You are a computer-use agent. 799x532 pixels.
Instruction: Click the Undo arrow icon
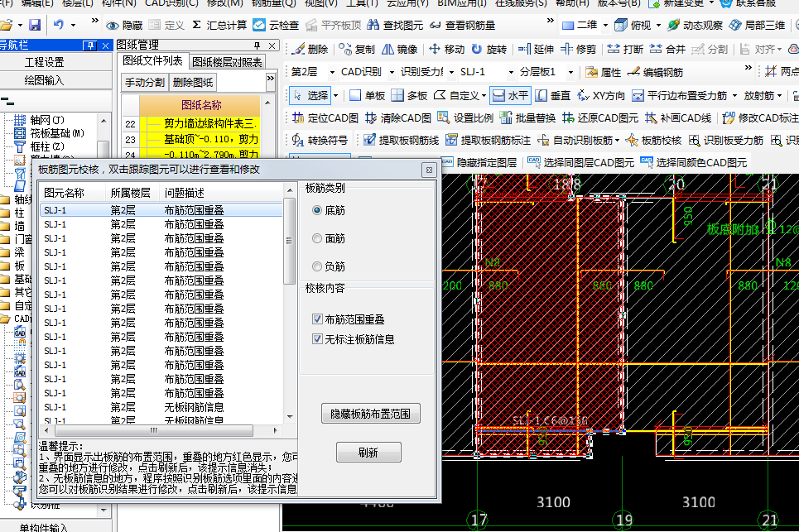(60, 25)
